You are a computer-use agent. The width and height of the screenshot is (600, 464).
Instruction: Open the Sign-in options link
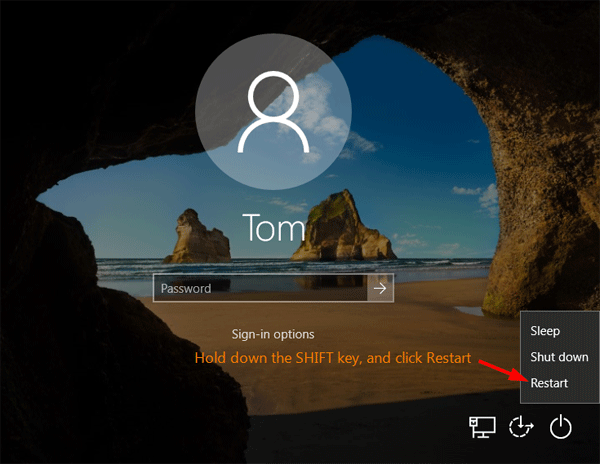click(x=272, y=334)
